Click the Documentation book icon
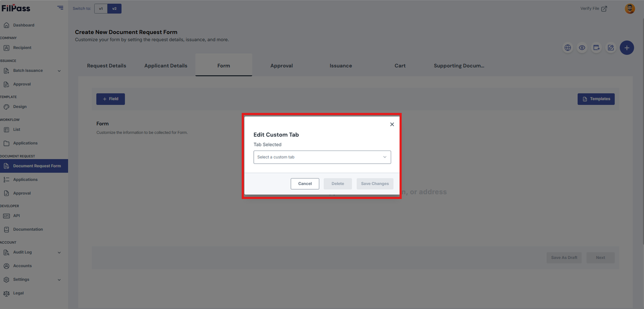The width and height of the screenshot is (644, 309). pyautogui.click(x=6, y=229)
